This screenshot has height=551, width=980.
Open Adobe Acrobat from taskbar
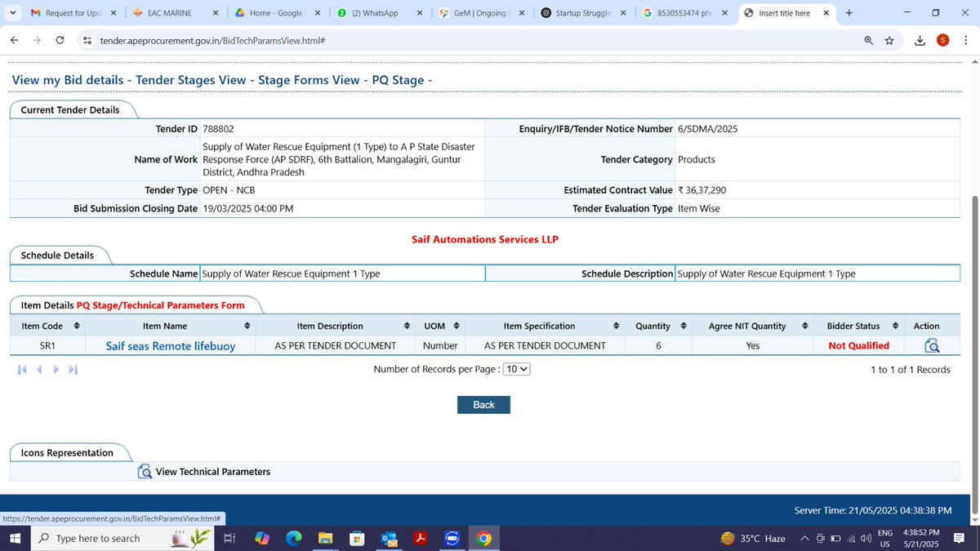point(421,539)
